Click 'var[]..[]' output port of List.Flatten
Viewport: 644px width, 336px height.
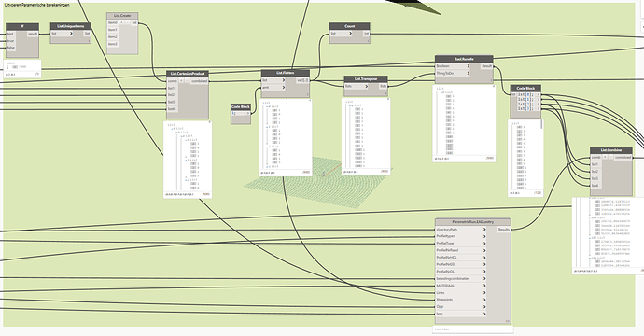pos(302,80)
